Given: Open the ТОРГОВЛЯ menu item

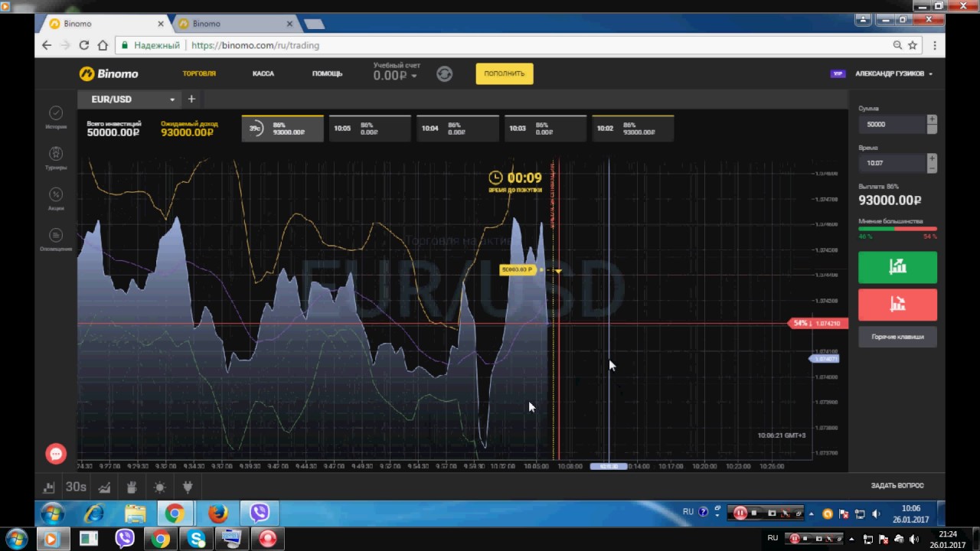Looking at the screenshot, I should (x=199, y=73).
